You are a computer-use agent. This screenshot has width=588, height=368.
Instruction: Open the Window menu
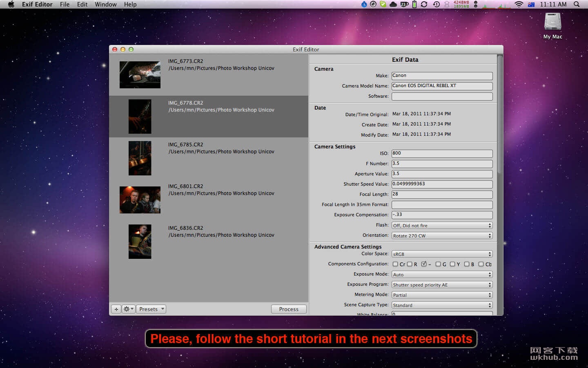[106, 4]
